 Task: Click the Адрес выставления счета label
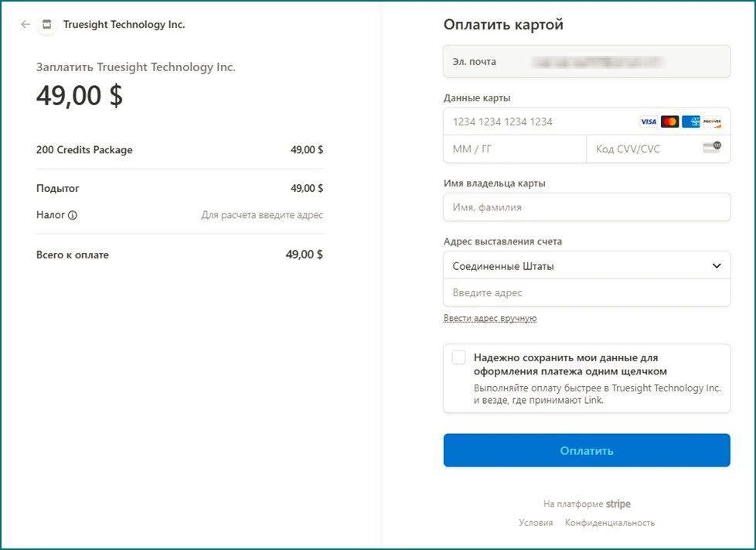tap(503, 241)
